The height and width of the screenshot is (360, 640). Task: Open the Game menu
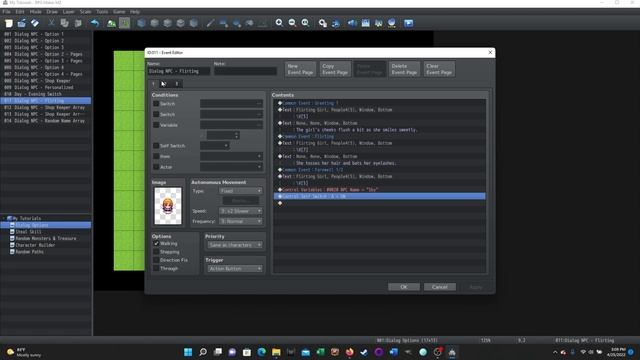[x=119, y=12]
